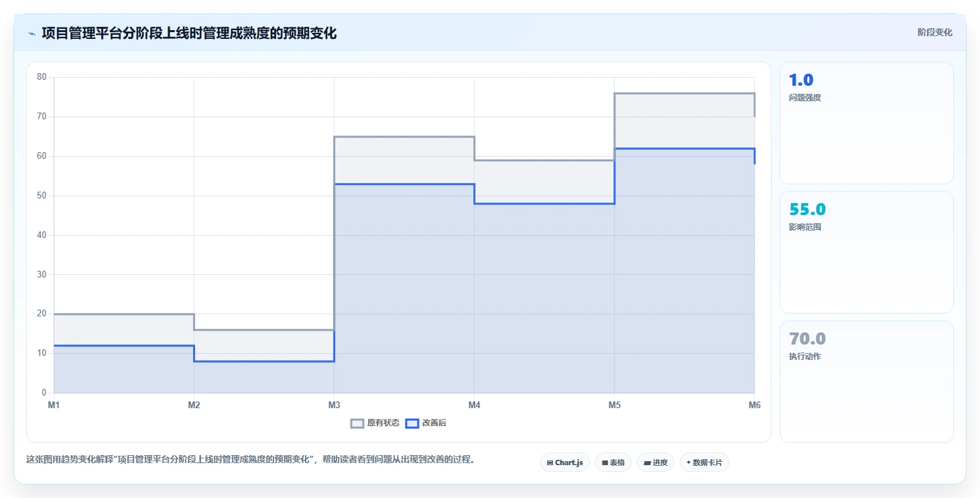
Task: Click the square icon on the 表格 chip
Action: (605, 462)
